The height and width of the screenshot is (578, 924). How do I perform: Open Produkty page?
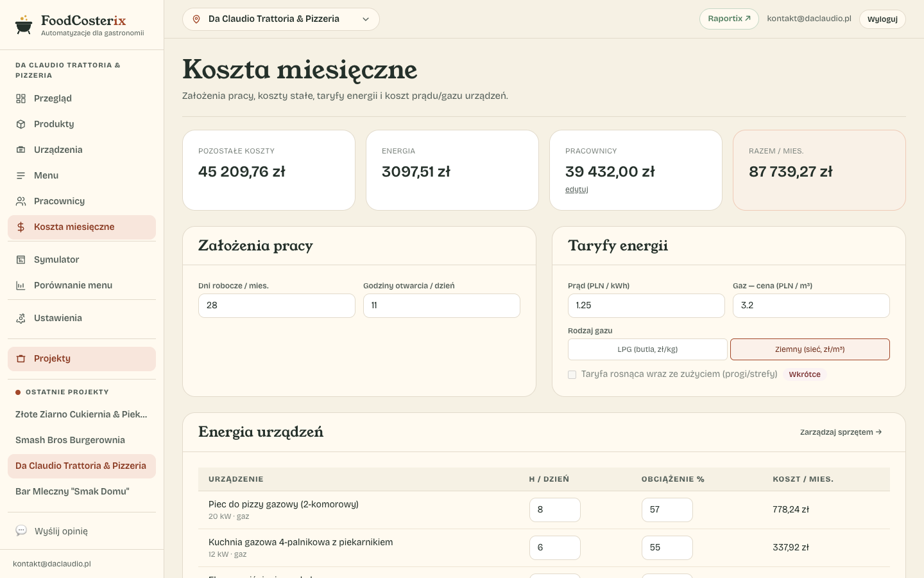pyautogui.click(x=81, y=124)
